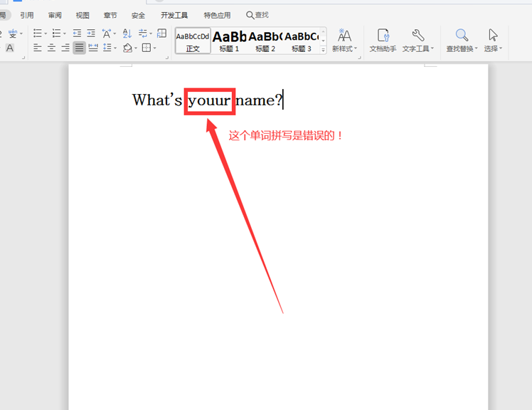Apply the 标题 1 heading style
Screen dimensions: 532x410
pos(229,41)
